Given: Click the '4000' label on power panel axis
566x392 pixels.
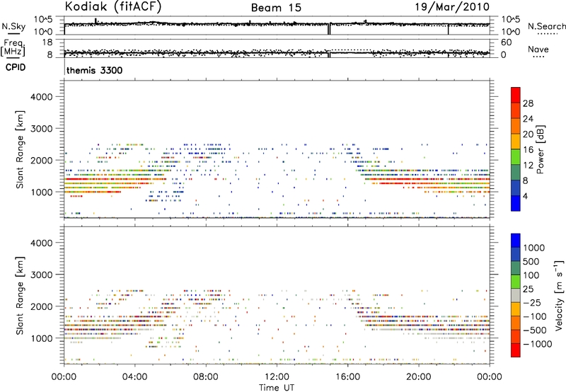Looking at the screenshot, I should [42, 97].
